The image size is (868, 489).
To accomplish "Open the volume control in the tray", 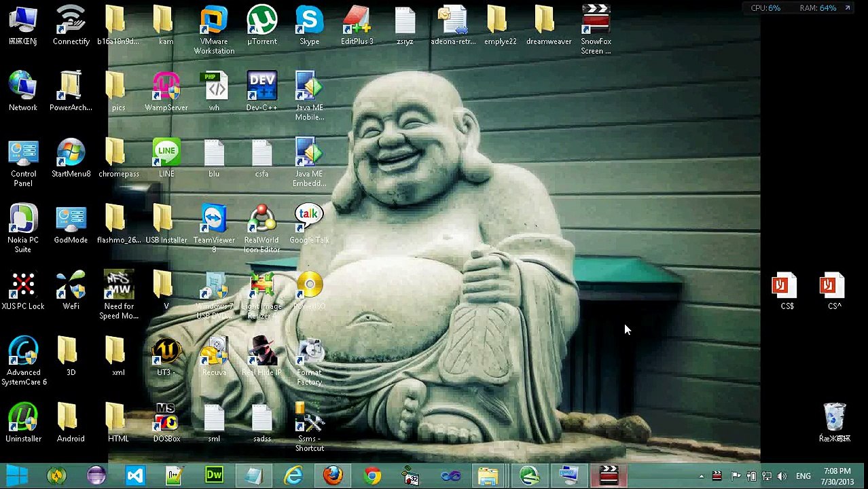I will pyautogui.click(x=782, y=476).
